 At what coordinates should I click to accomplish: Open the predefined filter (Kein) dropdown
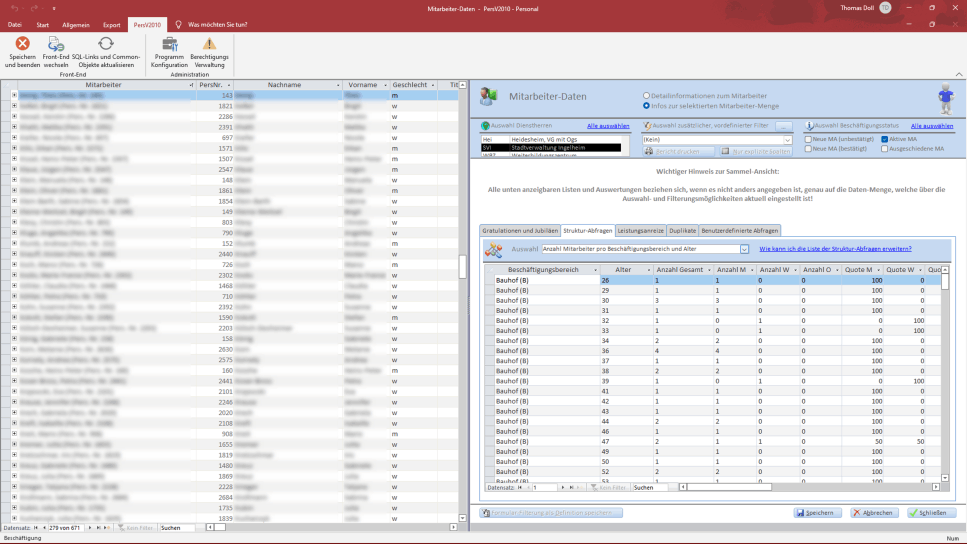point(788,139)
